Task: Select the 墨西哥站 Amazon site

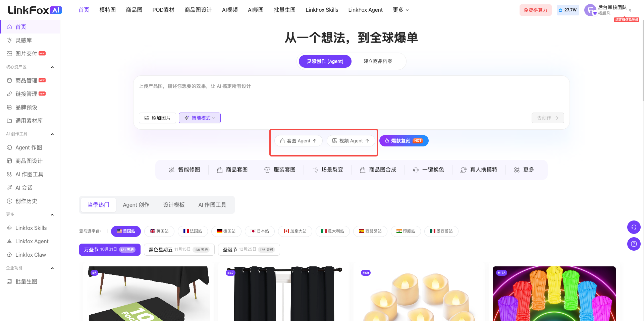Action: [441, 231]
